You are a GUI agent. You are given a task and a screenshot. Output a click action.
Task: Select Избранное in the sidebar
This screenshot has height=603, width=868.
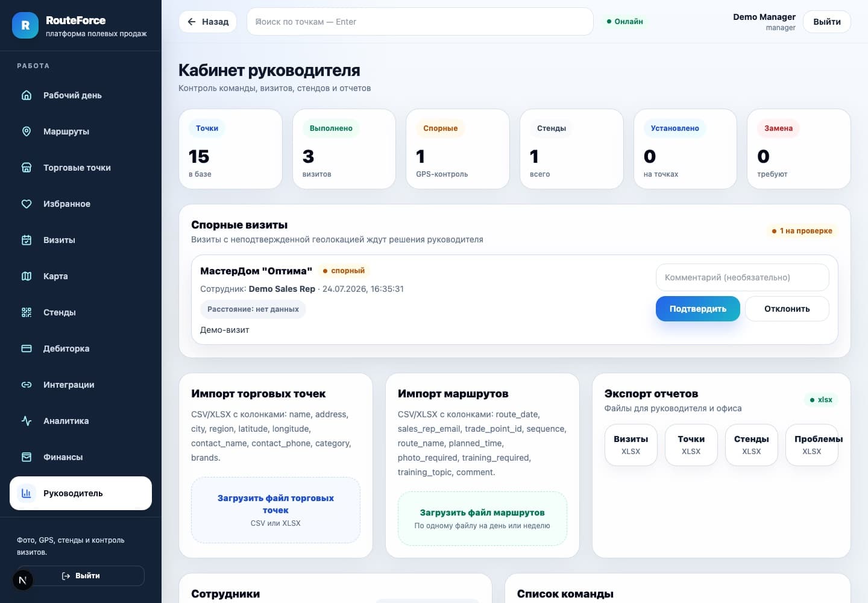coord(81,204)
